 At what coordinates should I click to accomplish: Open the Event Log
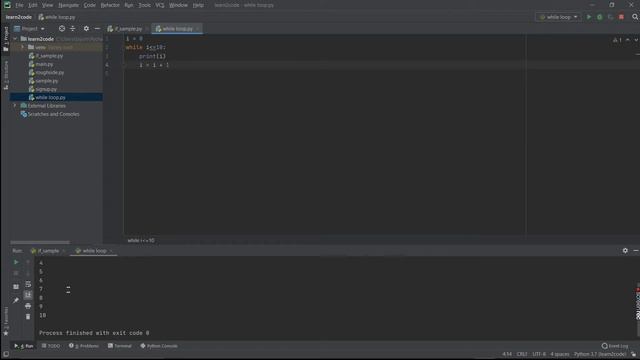pos(615,346)
